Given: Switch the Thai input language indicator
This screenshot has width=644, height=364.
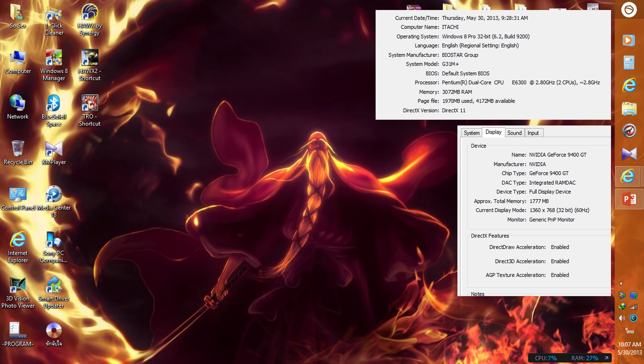Looking at the screenshot, I should click(x=629, y=331).
